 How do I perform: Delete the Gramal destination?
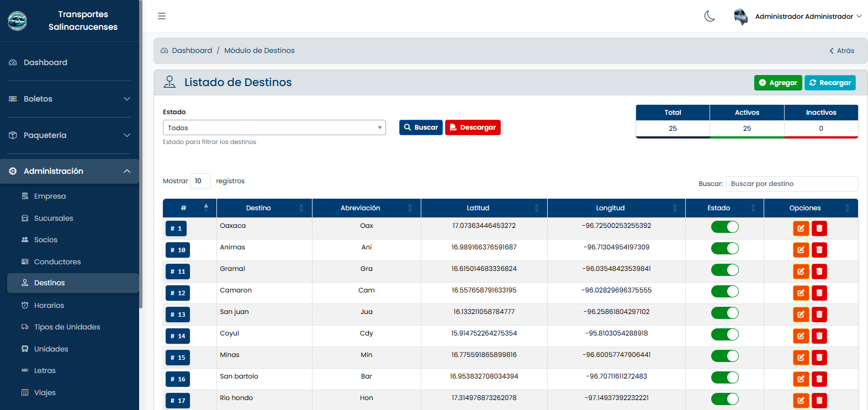(x=819, y=271)
